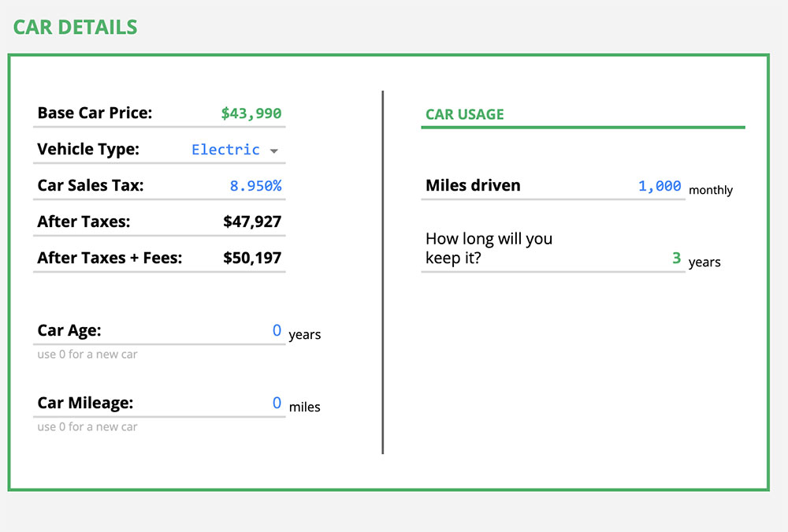Click the dropdown chevron next to Electric

click(273, 150)
